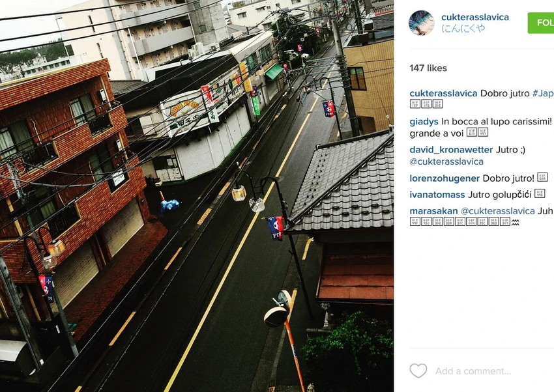Open cukterasslavica's profile avatar picture
Viewport: 554px width, 392px height.
(x=422, y=23)
